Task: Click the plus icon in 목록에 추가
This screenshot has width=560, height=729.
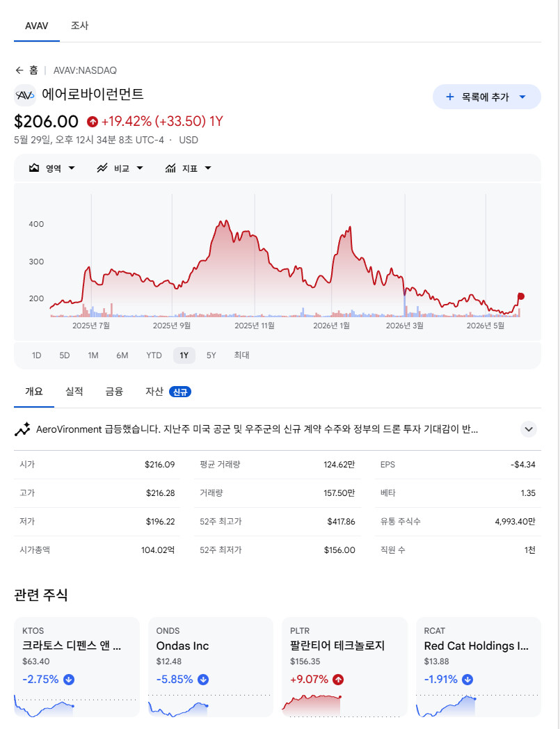Action: pos(450,97)
